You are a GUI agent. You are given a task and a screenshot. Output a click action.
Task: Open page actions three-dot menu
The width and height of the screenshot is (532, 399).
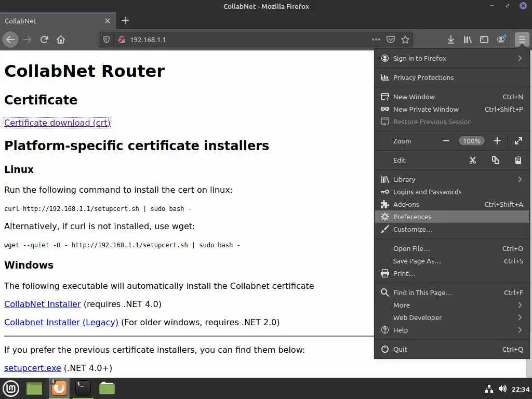(376, 39)
